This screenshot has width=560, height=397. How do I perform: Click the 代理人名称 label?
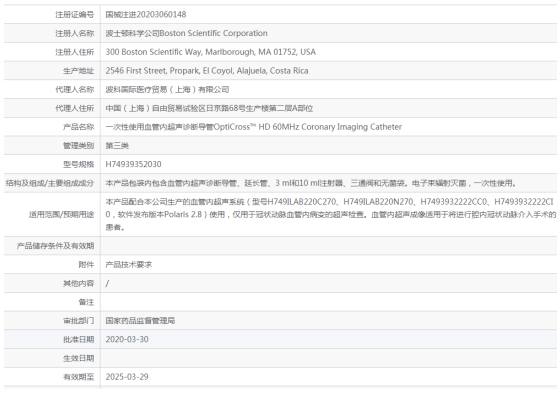click(x=74, y=90)
